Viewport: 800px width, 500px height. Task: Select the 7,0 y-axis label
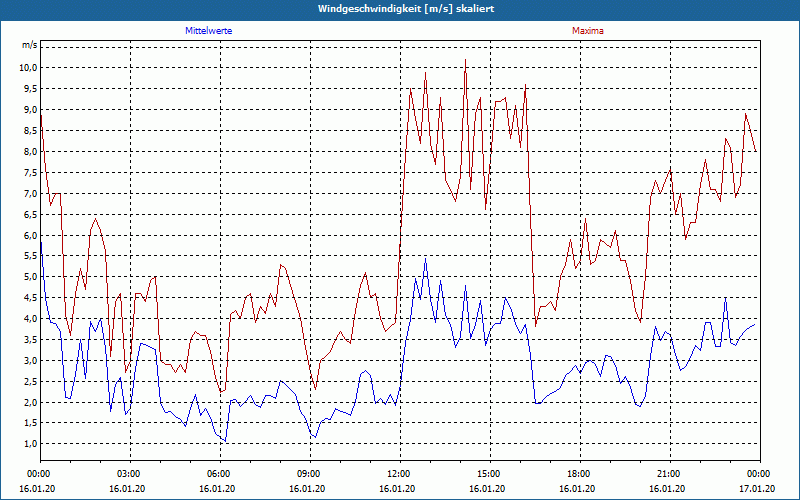point(31,193)
